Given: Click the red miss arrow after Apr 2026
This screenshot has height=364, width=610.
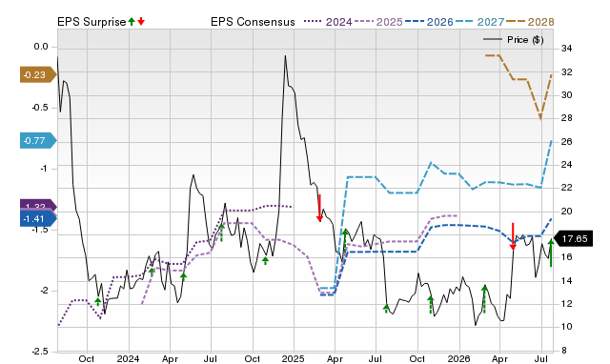Looking at the screenshot, I should [513, 236].
